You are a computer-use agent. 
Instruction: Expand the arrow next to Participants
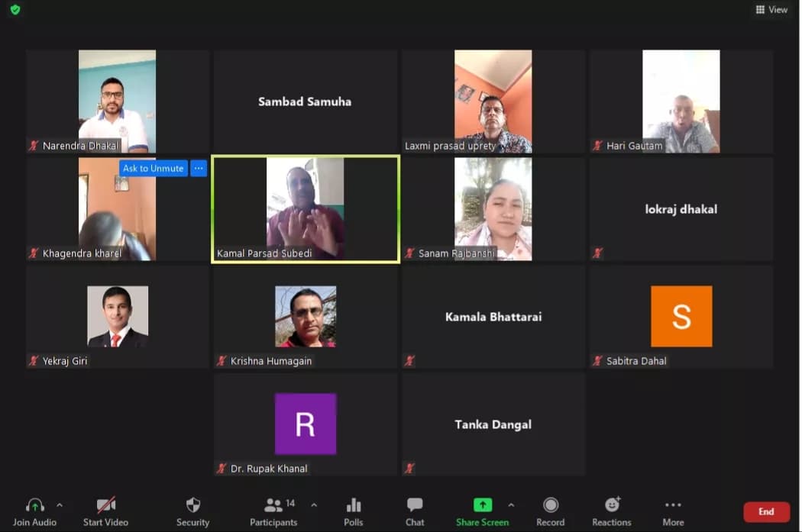pos(314,505)
